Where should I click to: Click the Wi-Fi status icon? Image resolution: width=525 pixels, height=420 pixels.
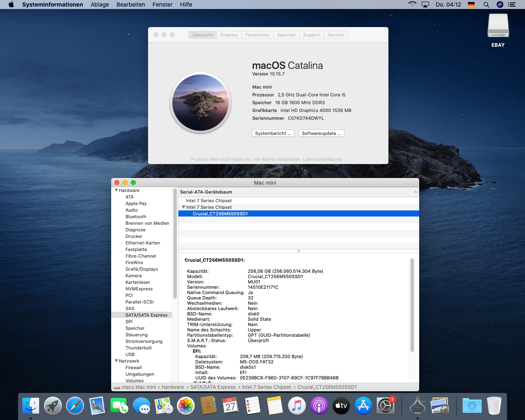(412, 5)
